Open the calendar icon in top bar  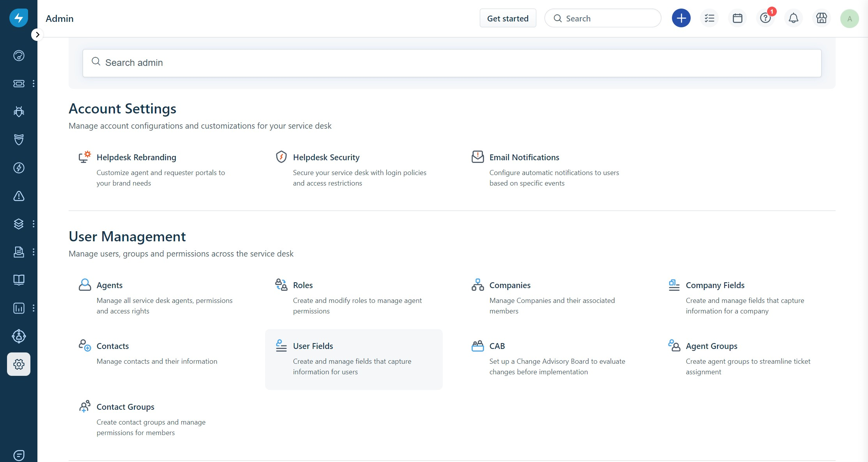point(737,18)
